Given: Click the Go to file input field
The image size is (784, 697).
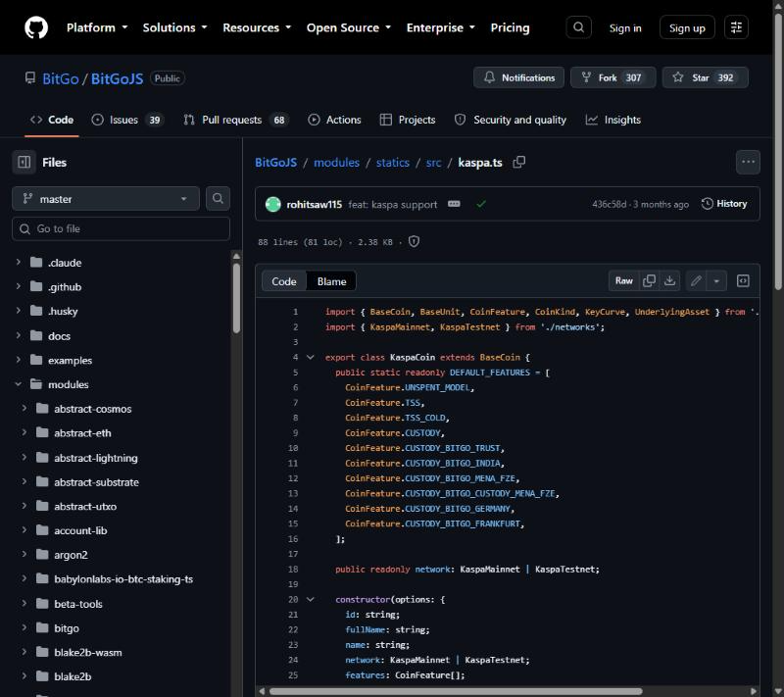Looking at the screenshot, I should 121,228.
